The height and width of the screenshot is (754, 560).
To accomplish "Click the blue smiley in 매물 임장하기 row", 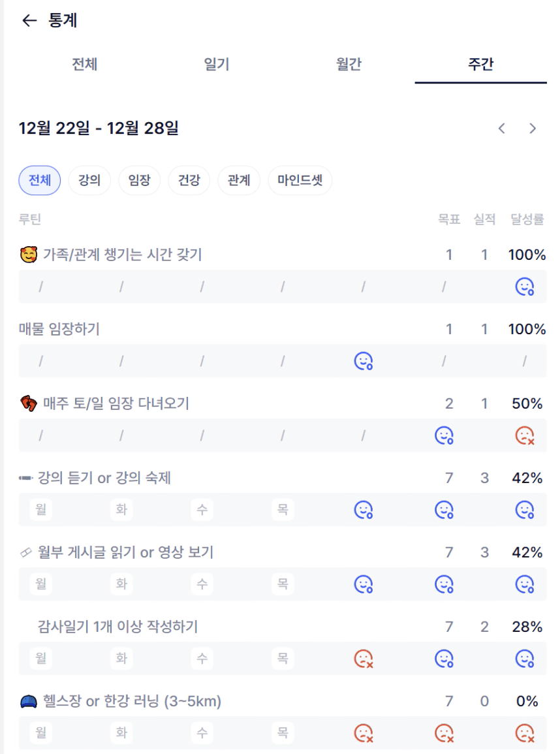I will pos(363,361).
